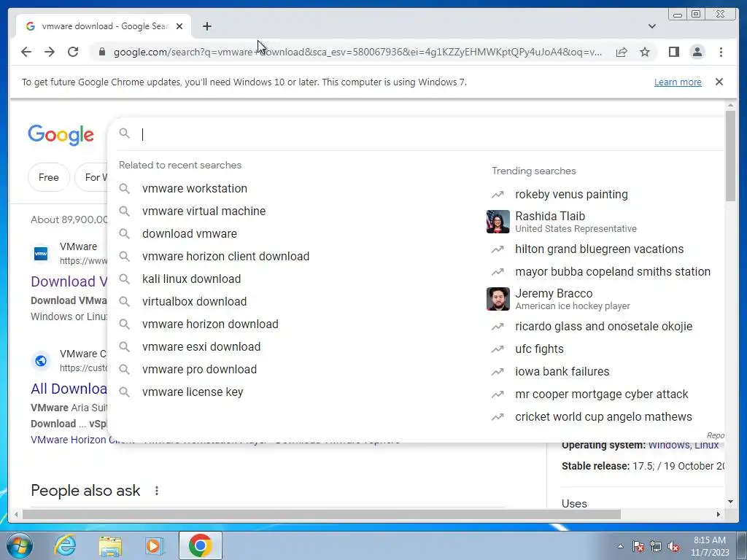747x560 pixels.
Task: Open the Download VMware result title link
Action: (x=69, y=281)
